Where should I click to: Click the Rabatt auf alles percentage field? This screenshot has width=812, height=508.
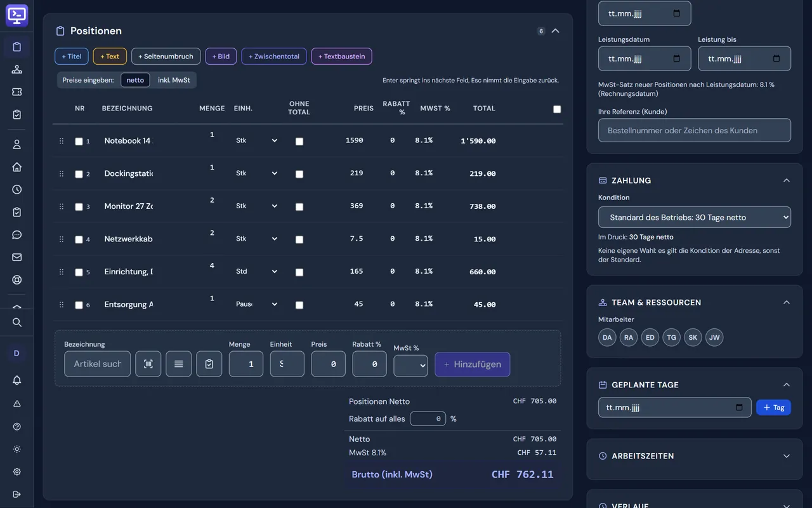tap(428, 419)
